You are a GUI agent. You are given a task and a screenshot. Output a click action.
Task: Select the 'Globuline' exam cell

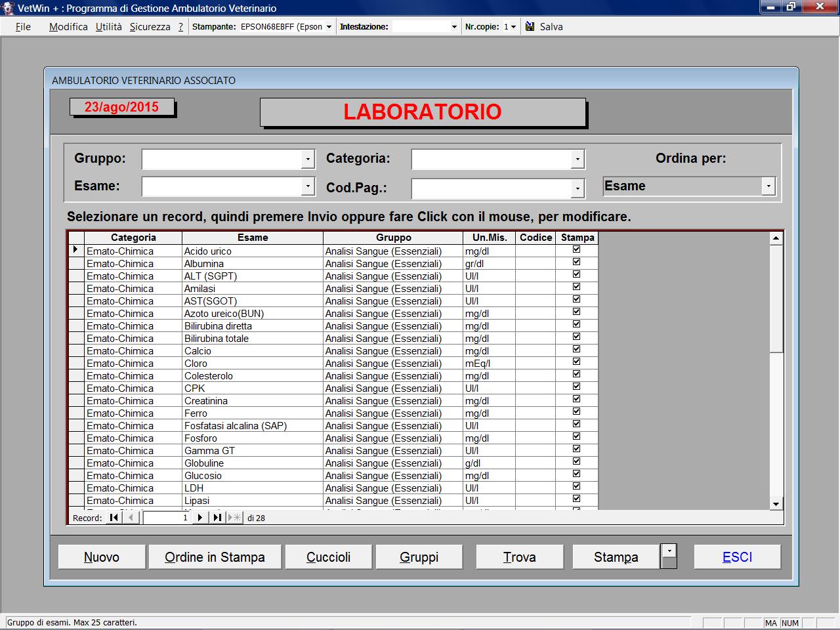tap(253, 463)
